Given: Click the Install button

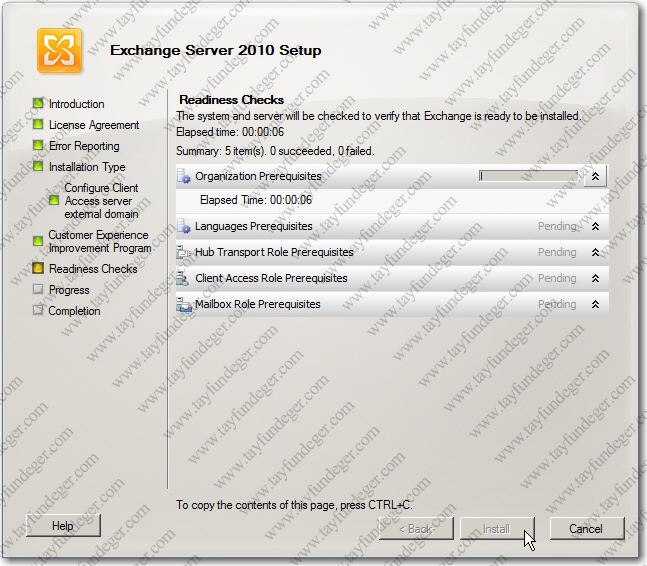Looking at the screenshot, I should (497, 528).
